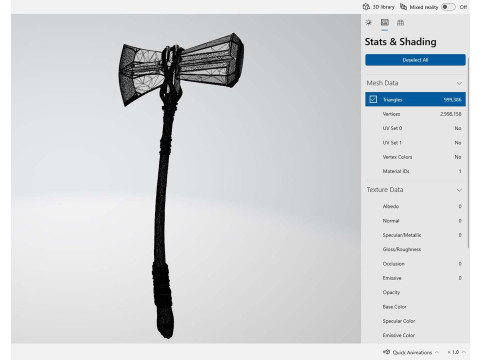This screenshot has width=480, height=360.
Task: Select the Vertex Colors row
Action: click(x=415, y=157)
